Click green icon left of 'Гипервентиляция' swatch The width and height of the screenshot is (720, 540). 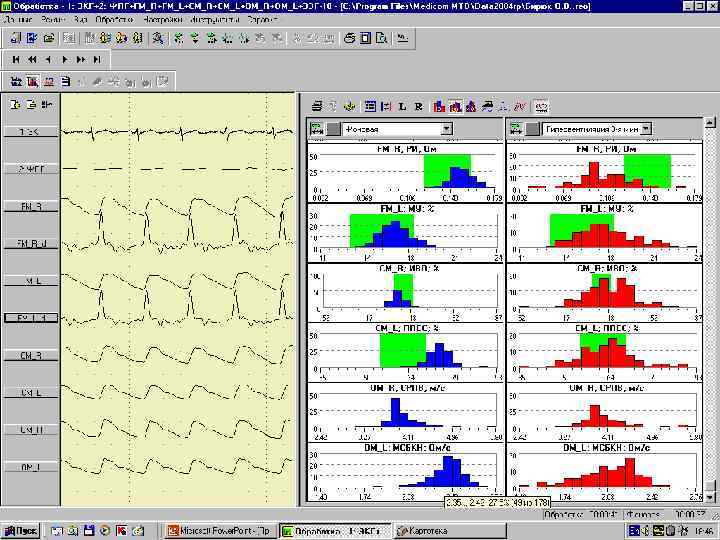516,129
